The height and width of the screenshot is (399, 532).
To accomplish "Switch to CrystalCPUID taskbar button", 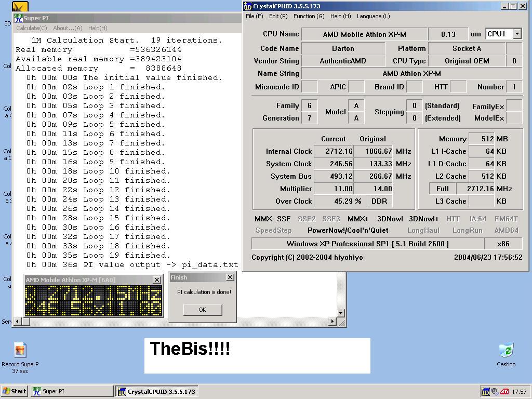I will [x=157, y=391].
